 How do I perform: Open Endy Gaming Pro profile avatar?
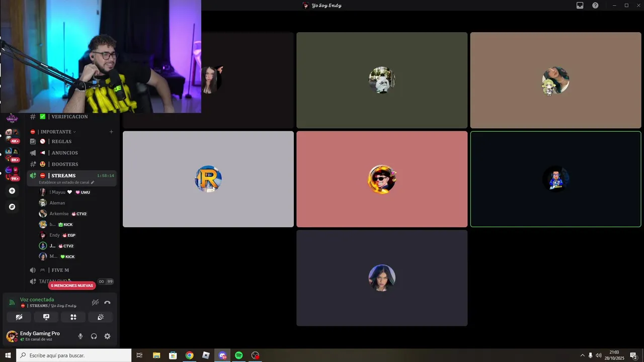click(x=12, y=336)
